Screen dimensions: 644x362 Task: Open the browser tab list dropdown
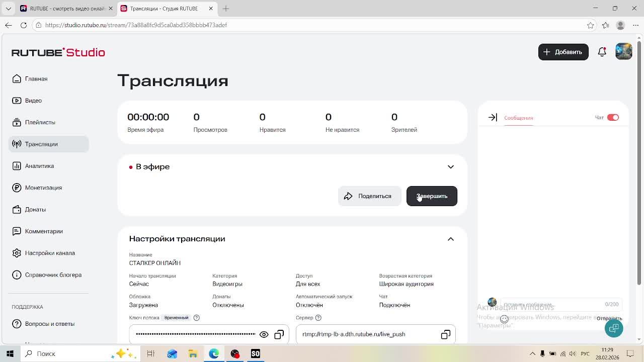[x=8, y=9]
